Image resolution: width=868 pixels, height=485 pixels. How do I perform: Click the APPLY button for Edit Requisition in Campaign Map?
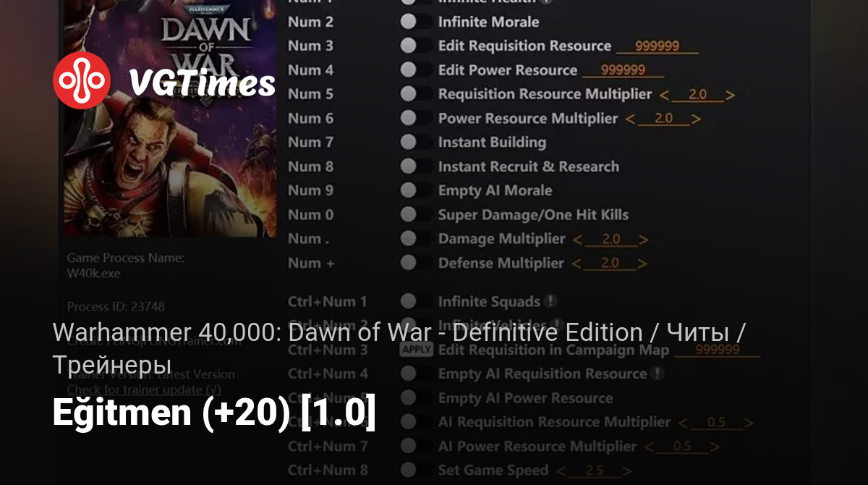(x=417, y=350)
